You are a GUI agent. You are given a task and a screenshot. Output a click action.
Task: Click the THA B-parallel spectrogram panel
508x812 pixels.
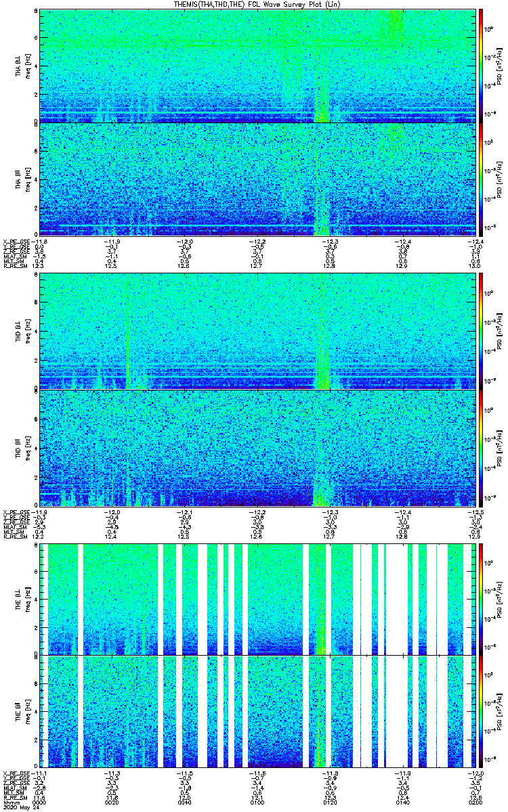coord(257,179)
